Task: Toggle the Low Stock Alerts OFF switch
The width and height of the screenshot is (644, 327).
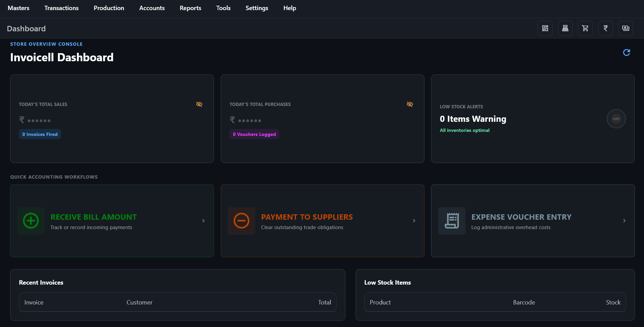Action: [616, 119]
